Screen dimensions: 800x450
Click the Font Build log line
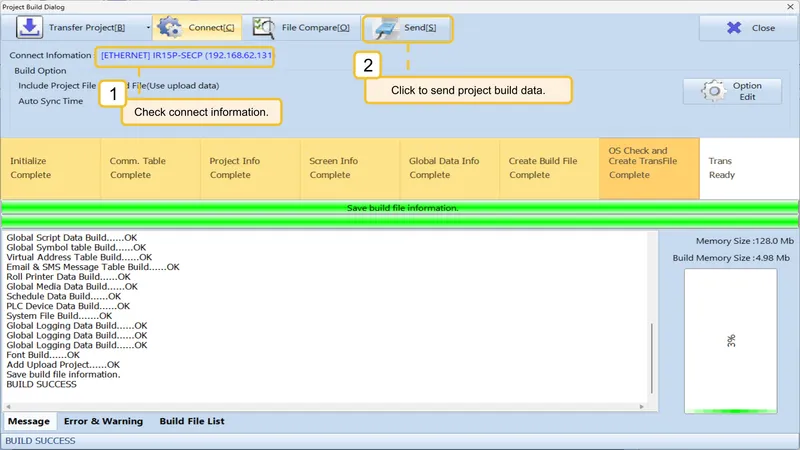(43, 355)
